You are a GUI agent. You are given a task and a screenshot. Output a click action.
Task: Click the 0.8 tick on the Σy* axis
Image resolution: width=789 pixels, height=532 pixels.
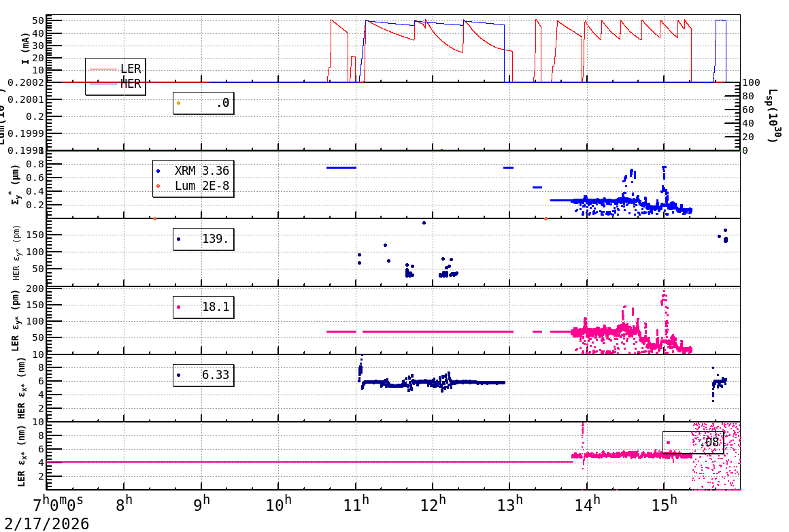(35, 164)
